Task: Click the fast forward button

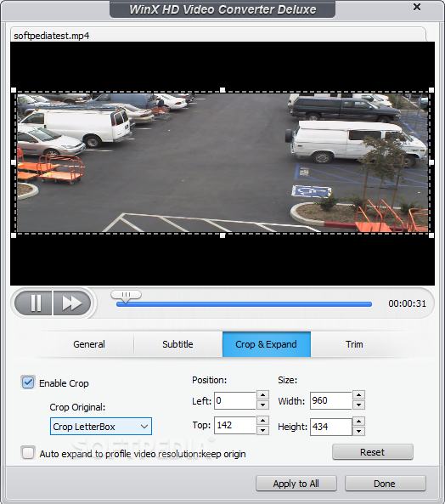Action: 72,303
